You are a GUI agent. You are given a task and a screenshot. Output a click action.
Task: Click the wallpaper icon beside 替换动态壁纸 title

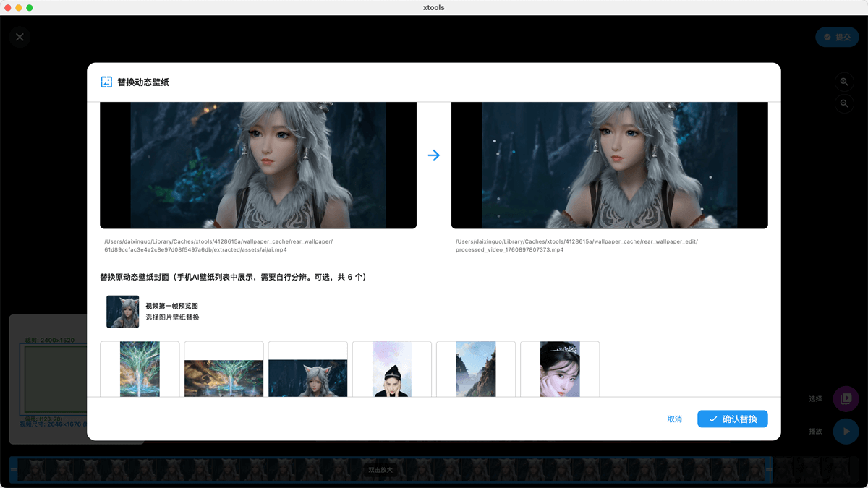(106, 82)
